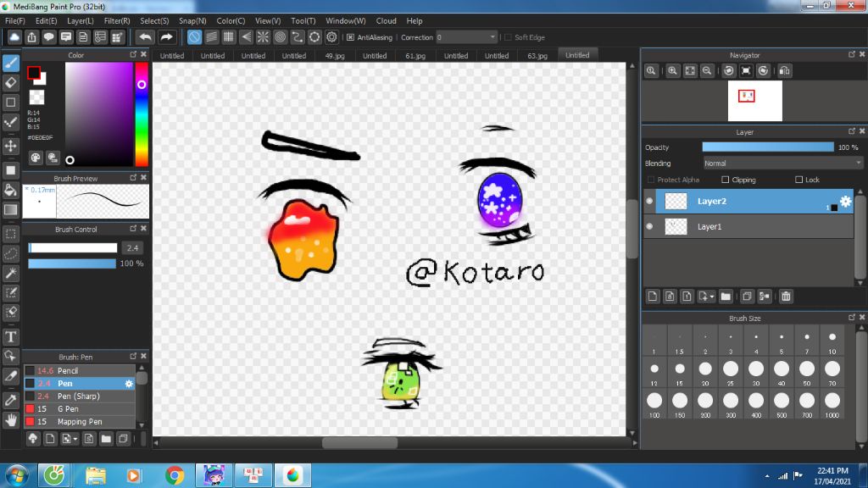Open settings gear for Layer2
868x488 pixels.
click(x=845, y=202)
